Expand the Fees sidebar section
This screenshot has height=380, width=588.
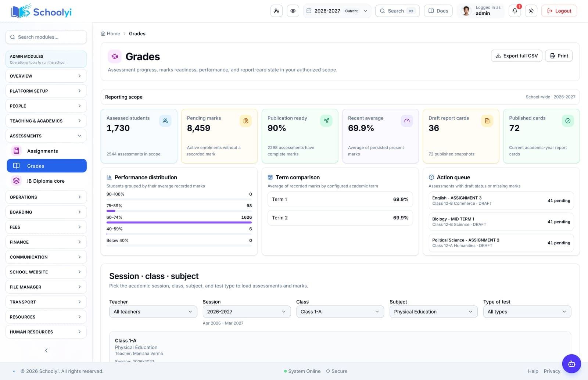[46, 227]
